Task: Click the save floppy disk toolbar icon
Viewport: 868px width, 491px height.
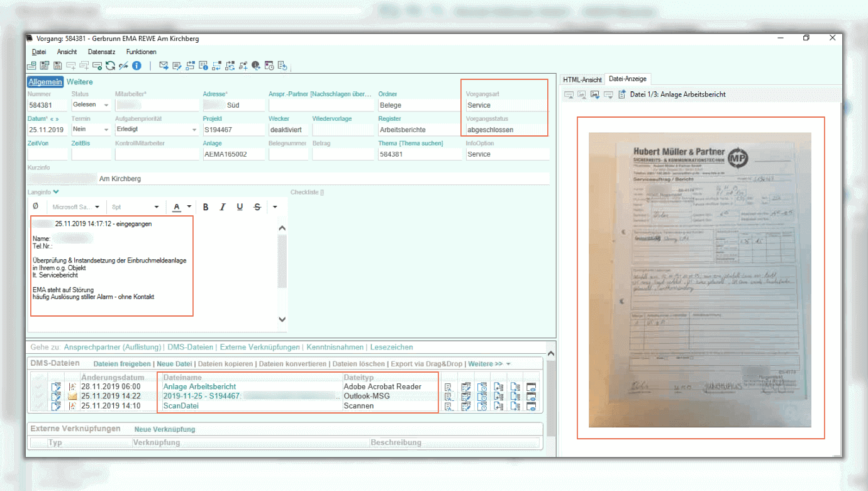Action: [57, 65]
